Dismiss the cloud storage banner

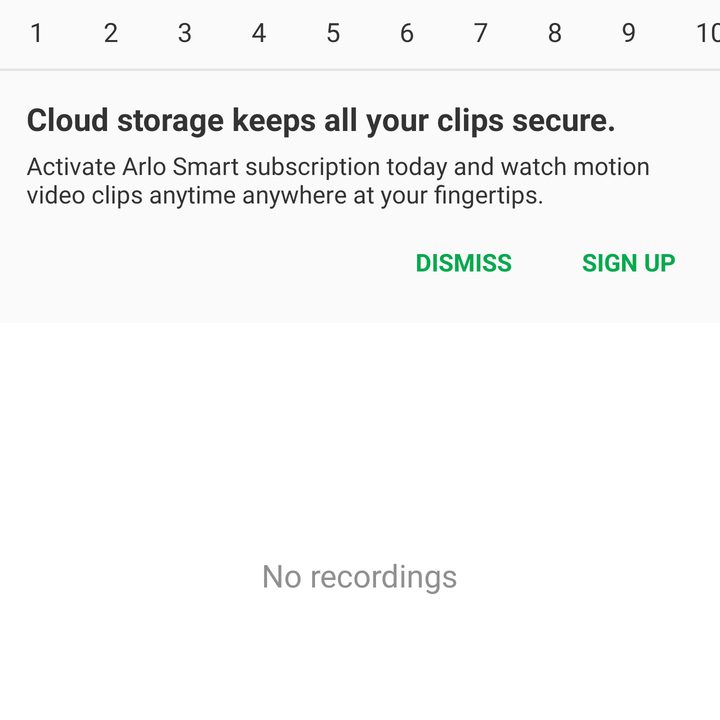click(x=463, y=263)
